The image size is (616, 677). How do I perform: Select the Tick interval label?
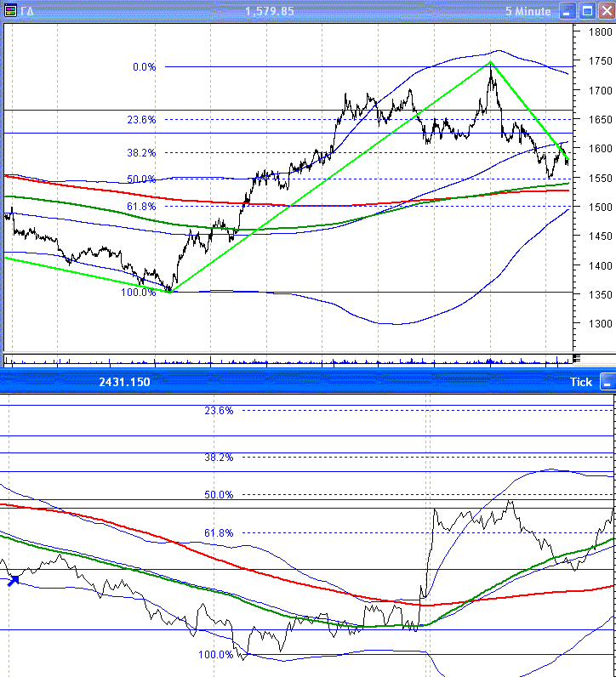580,382
